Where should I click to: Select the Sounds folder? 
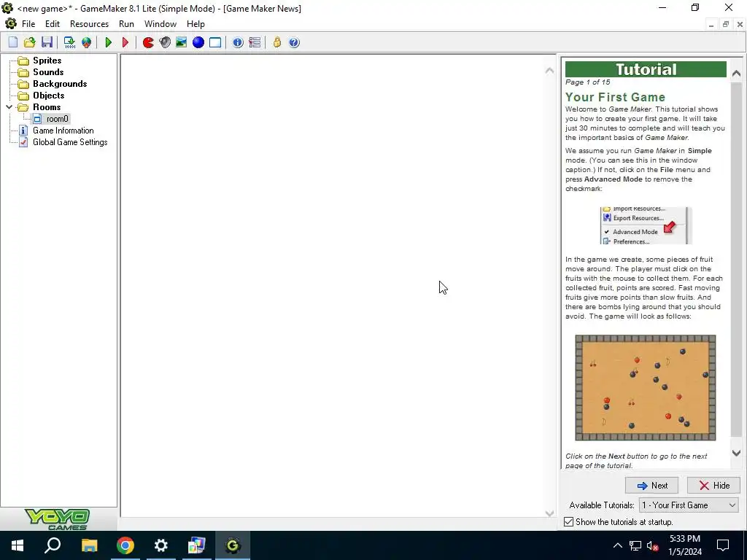[x=47, y=72]
